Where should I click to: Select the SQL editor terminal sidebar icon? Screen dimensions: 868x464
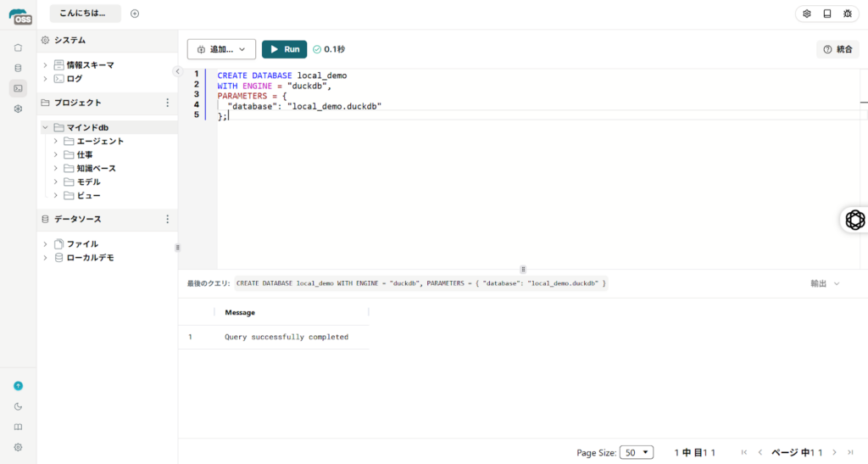click(18, 88)
